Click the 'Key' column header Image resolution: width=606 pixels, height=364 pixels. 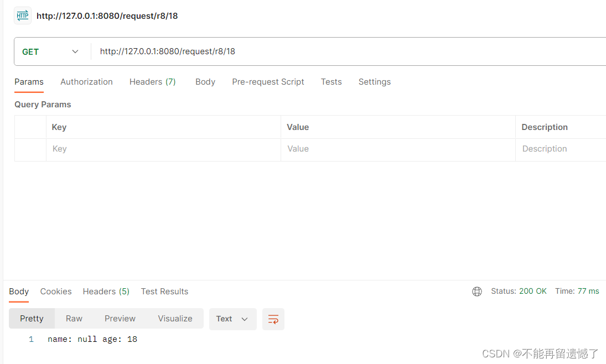59,127
